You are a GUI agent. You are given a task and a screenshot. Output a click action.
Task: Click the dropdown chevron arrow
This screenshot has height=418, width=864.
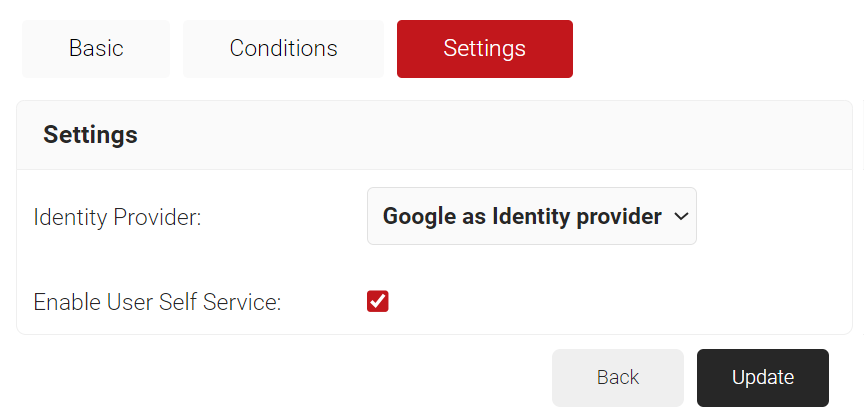click(x=681, y=216)
